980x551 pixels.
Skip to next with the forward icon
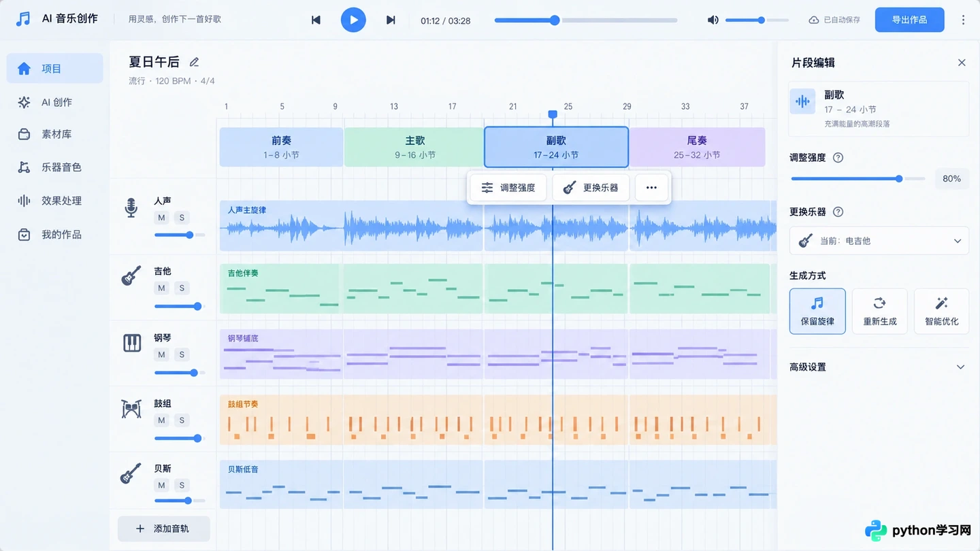click(x=391, y=20)
